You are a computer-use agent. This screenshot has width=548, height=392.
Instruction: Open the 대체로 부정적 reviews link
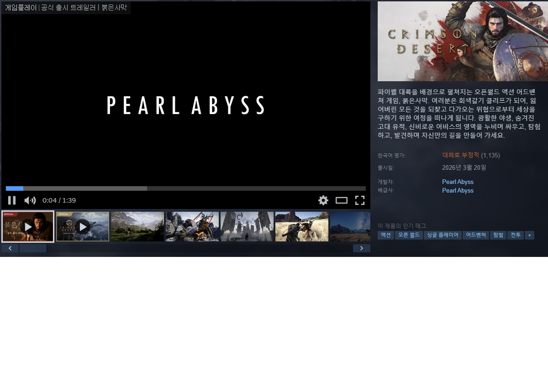461,155
